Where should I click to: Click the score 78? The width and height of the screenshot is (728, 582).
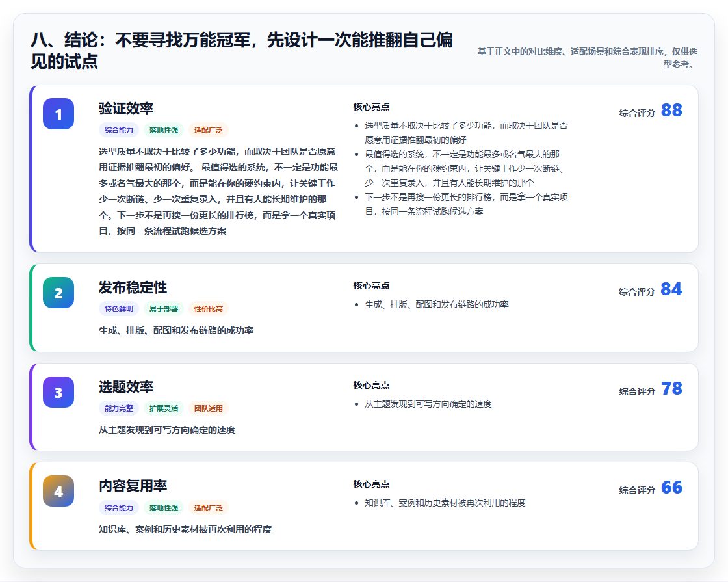point(671,388)
